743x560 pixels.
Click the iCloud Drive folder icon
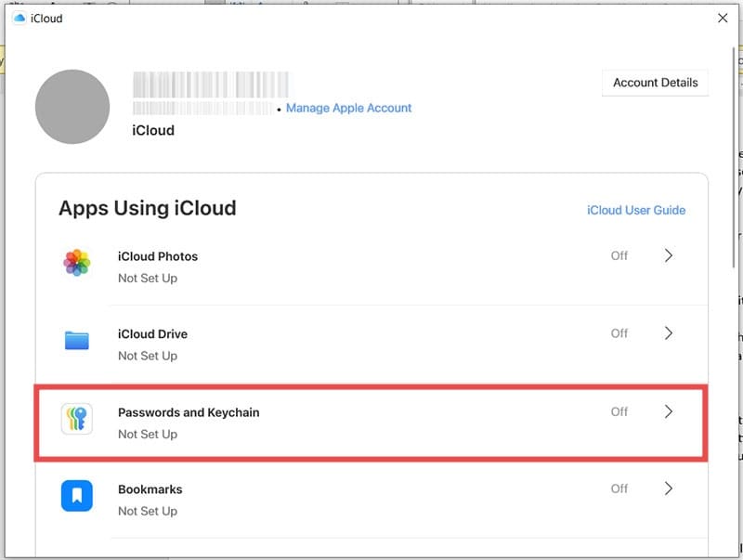(x=76, y=341)
